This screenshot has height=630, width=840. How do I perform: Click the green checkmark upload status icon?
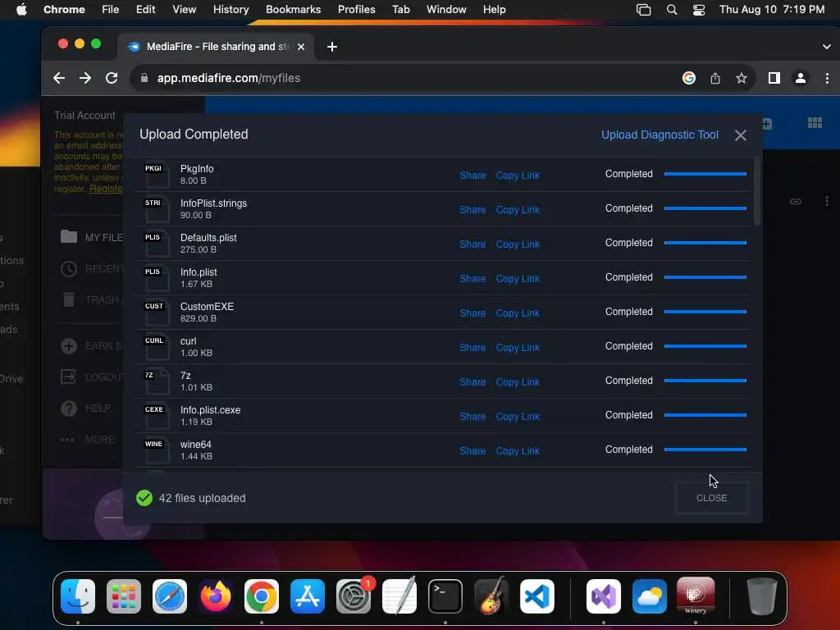144,498
